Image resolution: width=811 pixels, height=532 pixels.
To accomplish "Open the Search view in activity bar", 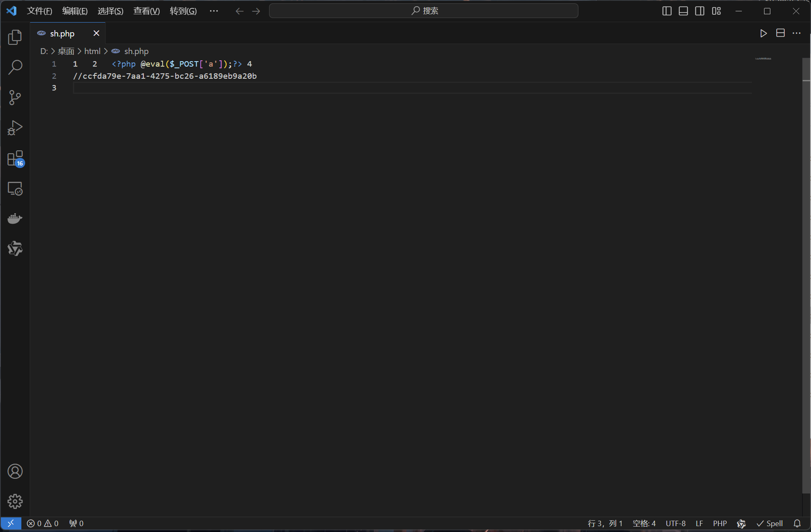I will (x=15, y=67).
